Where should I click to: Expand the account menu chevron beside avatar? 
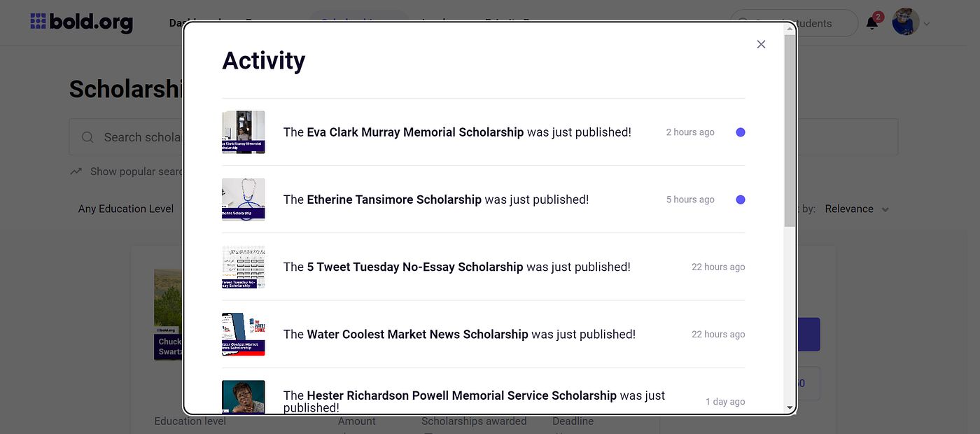[x=927, y=24]
